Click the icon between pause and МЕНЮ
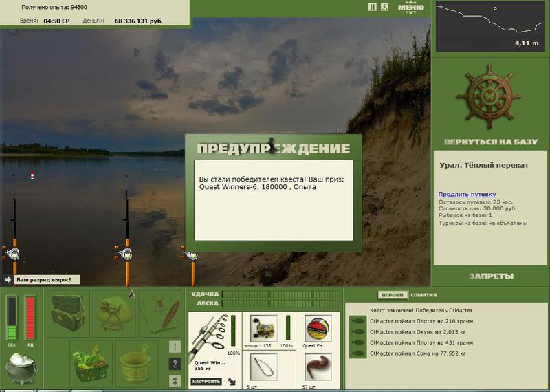 pos(384,7)
